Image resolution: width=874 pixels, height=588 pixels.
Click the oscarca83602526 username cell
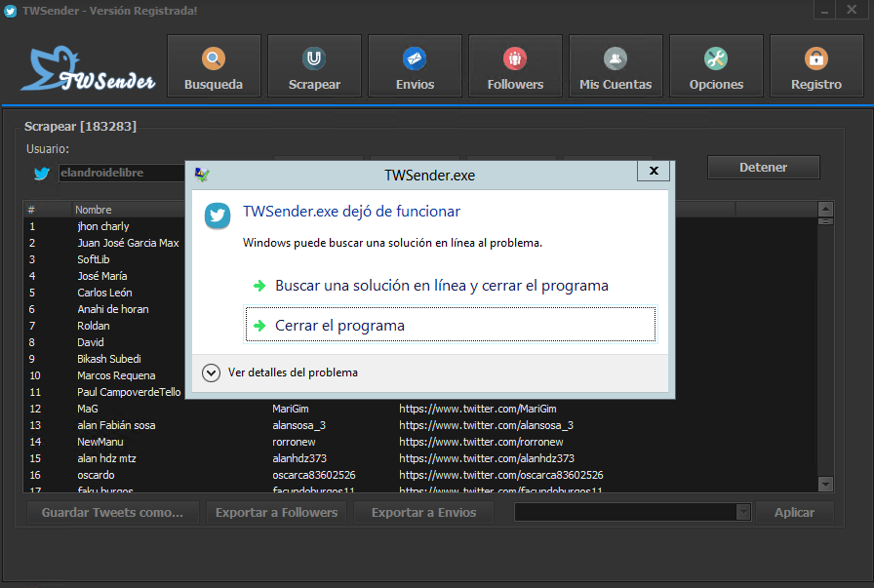coord(314,475)
